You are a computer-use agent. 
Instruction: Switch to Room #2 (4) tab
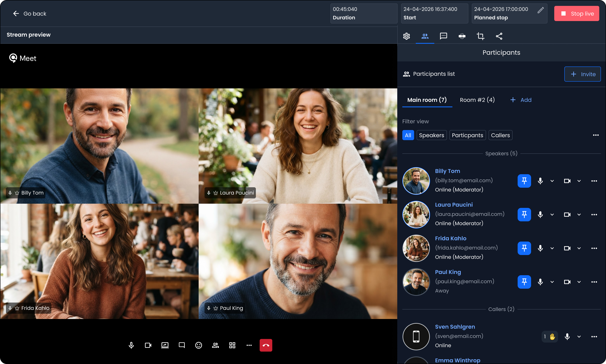(x=477, y=100)
